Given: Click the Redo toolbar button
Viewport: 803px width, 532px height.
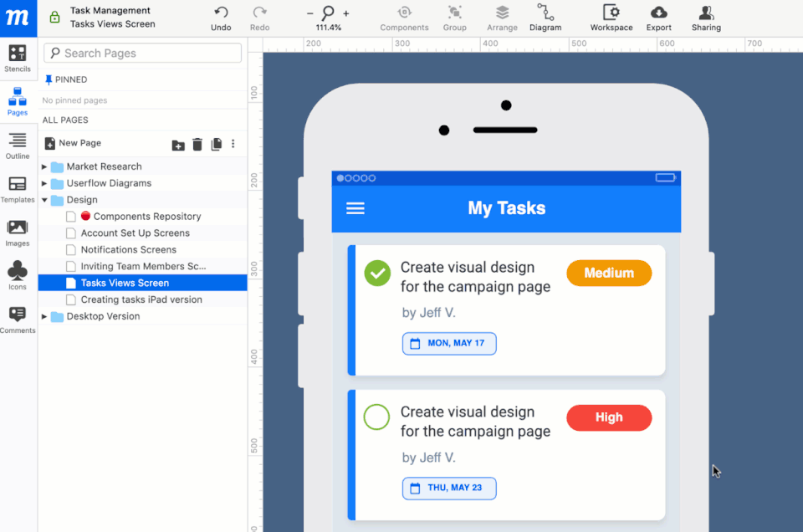Looking at the screenshot, I should [259, 18].
